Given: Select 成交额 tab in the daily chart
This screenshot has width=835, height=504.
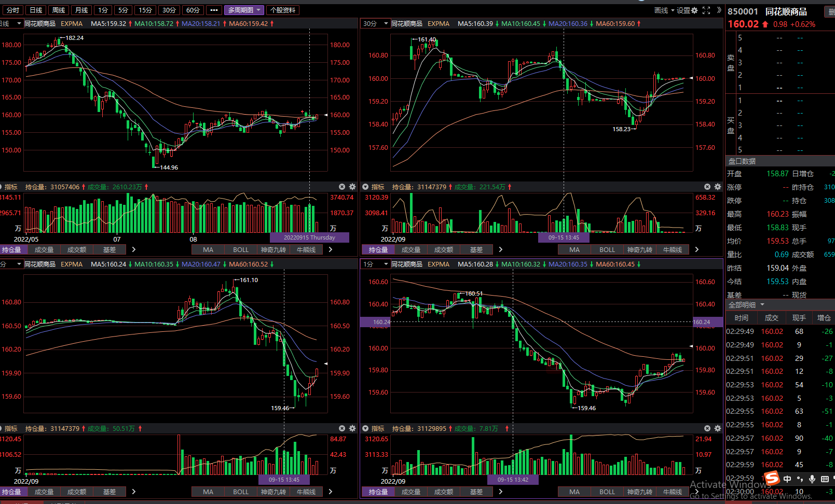Looking at the screenshot, I should pyautogui.click(x=77, y=250).
